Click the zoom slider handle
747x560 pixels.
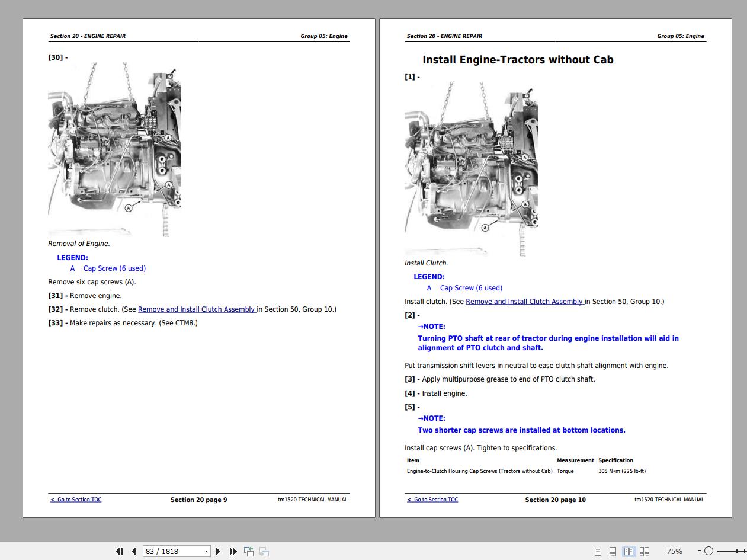click(x=737, y=551)
